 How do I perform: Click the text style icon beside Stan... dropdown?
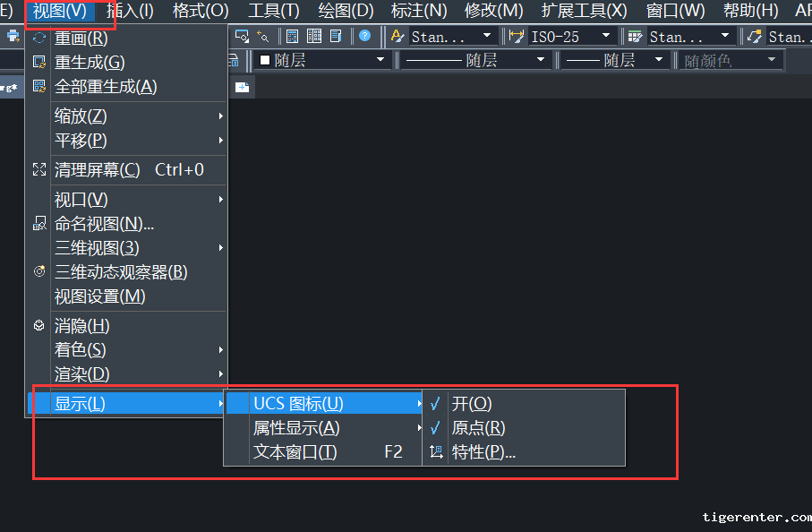(397, 37)
